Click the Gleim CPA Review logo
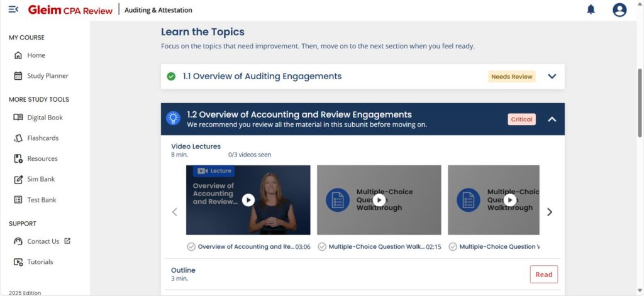 click(x=70, y=10)
